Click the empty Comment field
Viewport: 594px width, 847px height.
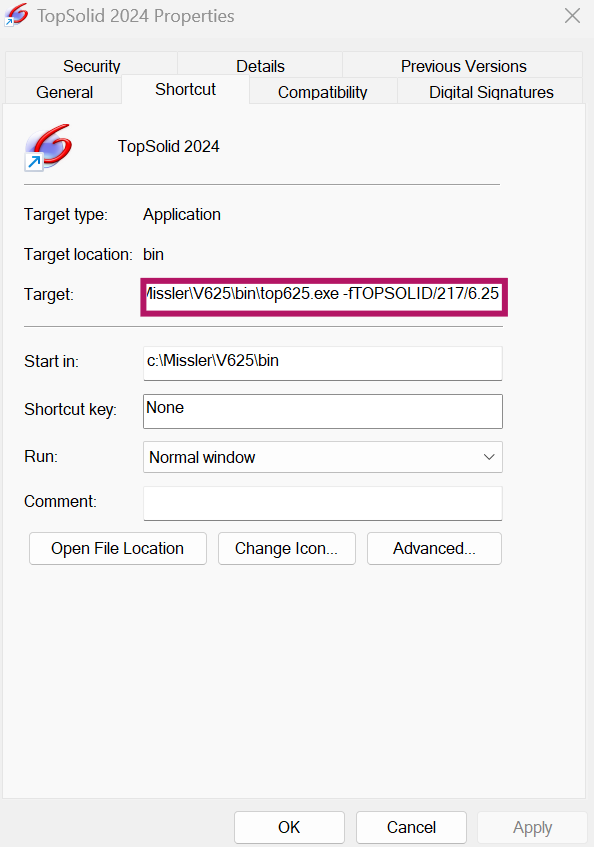[x=323, y=503]
